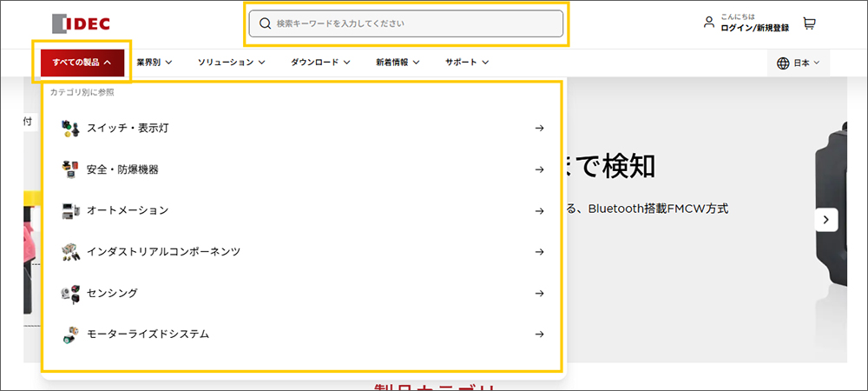Click the shopping cart icon
Screen dimensions: 868x391
coord(809,23)
